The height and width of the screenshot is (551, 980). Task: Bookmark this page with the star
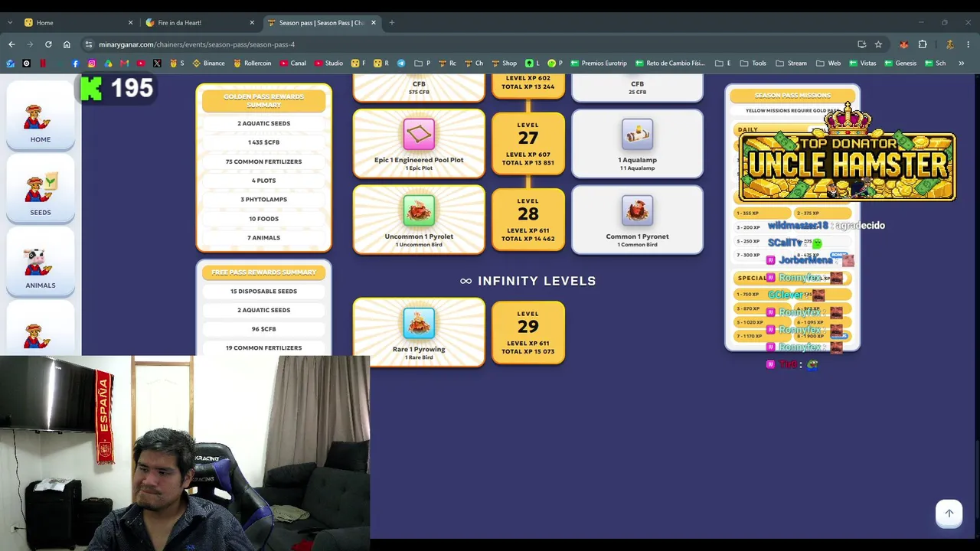pos(878,44)
